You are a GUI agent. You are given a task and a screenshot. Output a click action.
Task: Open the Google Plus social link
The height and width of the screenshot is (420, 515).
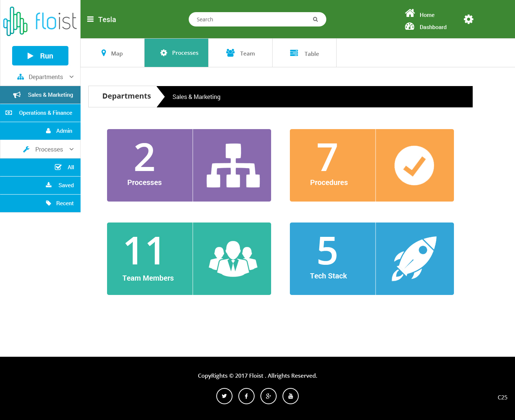click(269, 396)
